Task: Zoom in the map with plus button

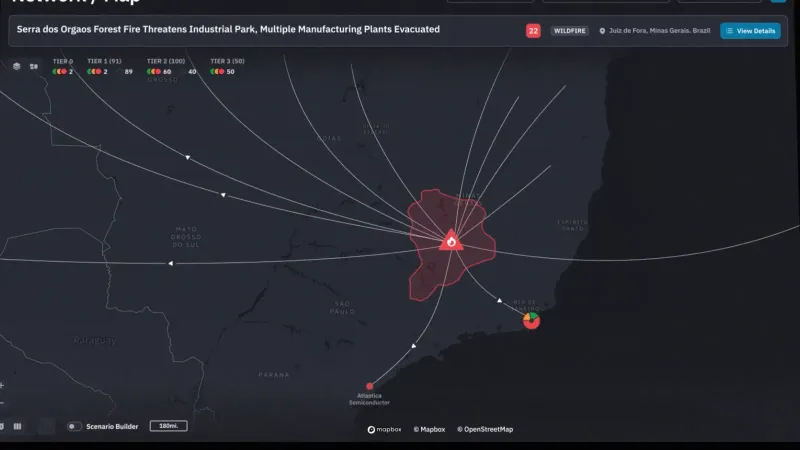Action: coord(2,385)
